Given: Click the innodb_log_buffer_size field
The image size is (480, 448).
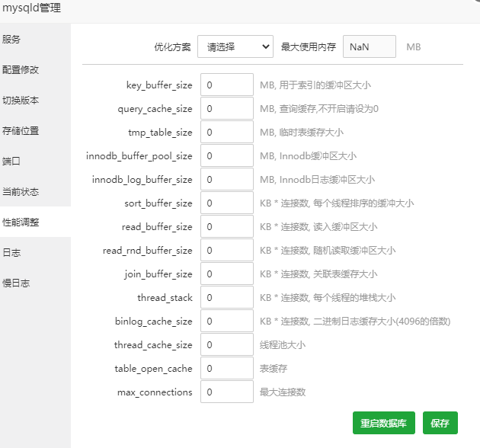Looking at the screenshot, I should click(x=227, y=179).
